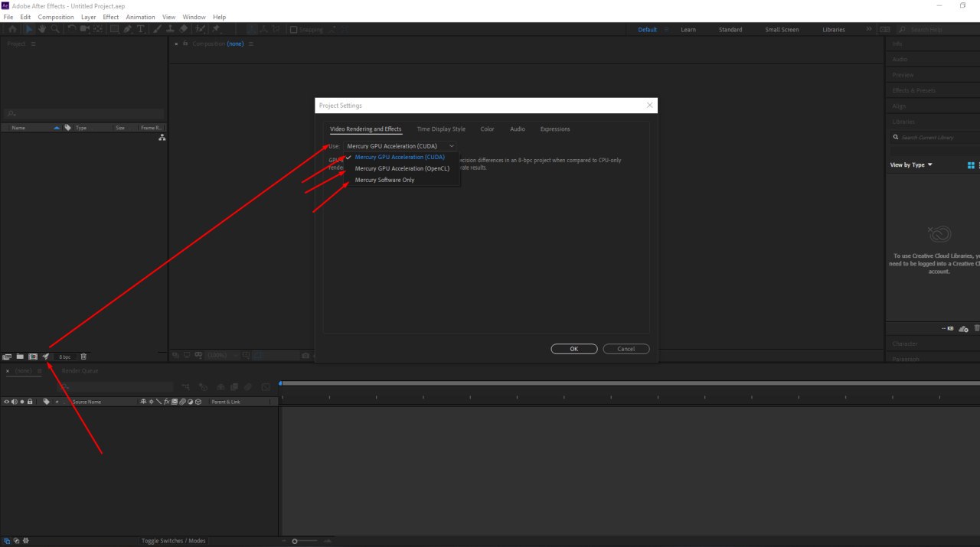Click the Project panel search field
Image resolution: width=980 pixels, height=547 pixels.
pos(83,114)
